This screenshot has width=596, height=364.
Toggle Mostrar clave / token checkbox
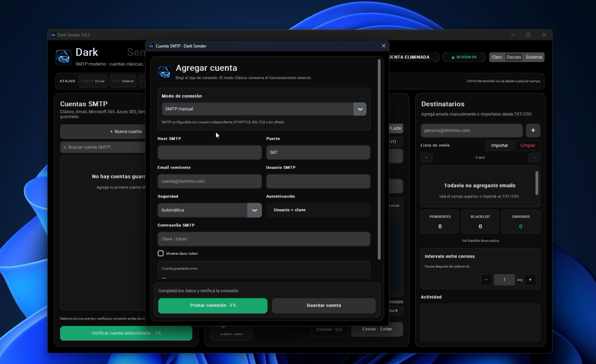tap(161, 253)
